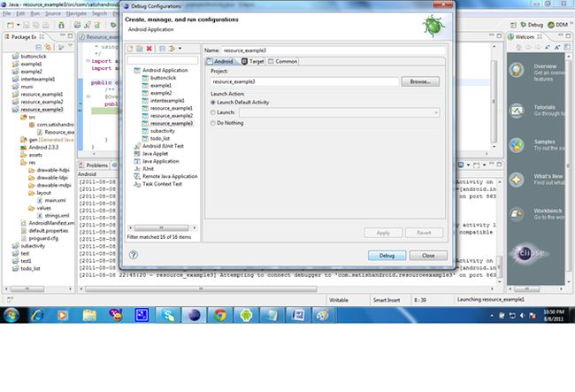575x392 pixels.
Task: Click the New Android project toolbar icon
Action: coord(77,25)
